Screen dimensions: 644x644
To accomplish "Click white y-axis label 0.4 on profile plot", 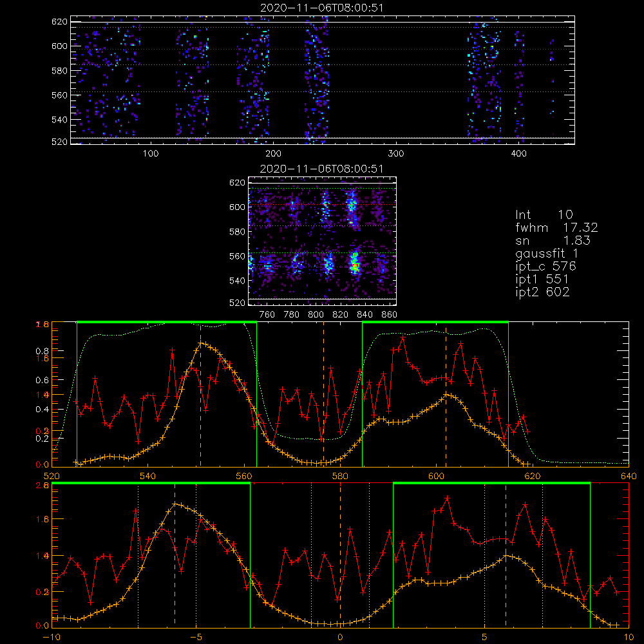I will (x=42, y=409).
